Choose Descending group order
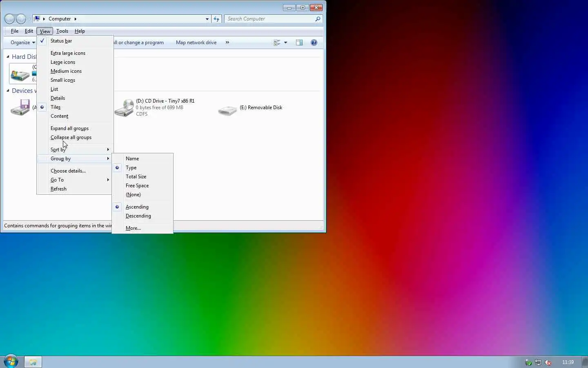This screenshot has height=368, width=588. click(x=143, y=216)
